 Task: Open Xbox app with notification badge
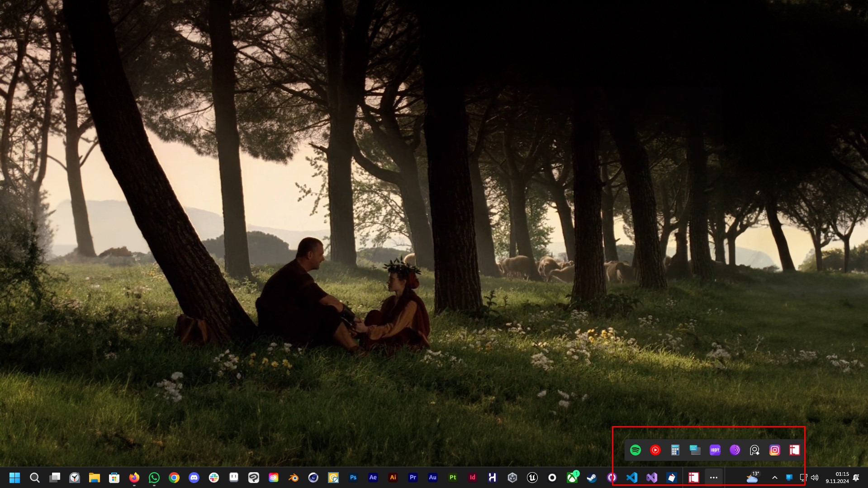(x=572, y=478)
